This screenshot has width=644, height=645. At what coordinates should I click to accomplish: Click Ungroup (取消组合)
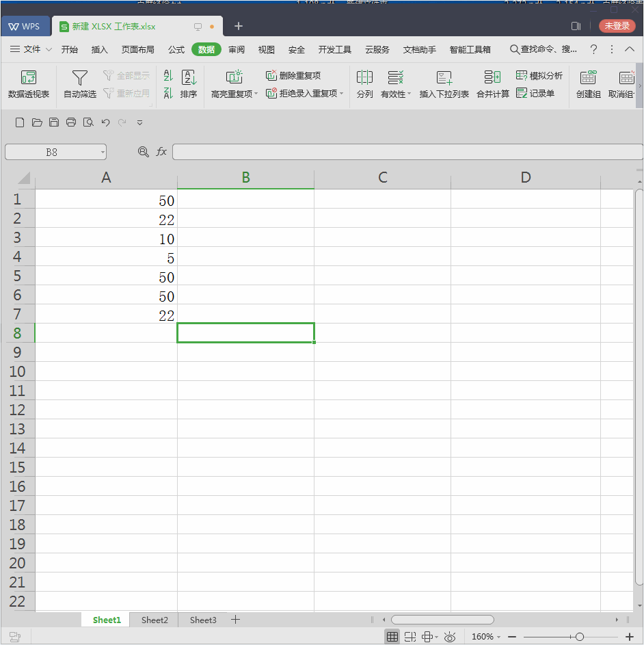(621, 84)
